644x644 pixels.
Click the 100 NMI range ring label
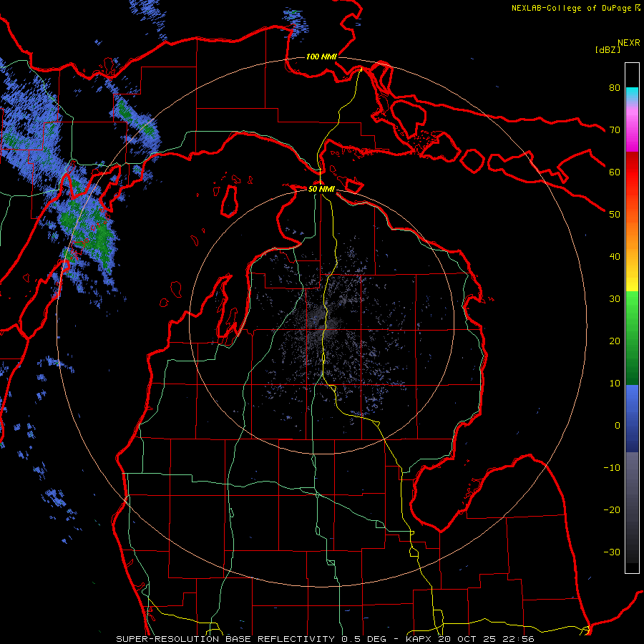click(321, 57)
